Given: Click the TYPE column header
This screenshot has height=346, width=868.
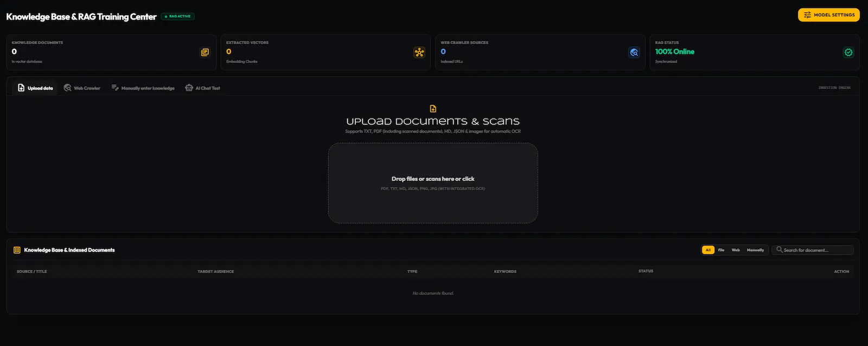Looking at the screenshot, I should click(x=412, y=272).
